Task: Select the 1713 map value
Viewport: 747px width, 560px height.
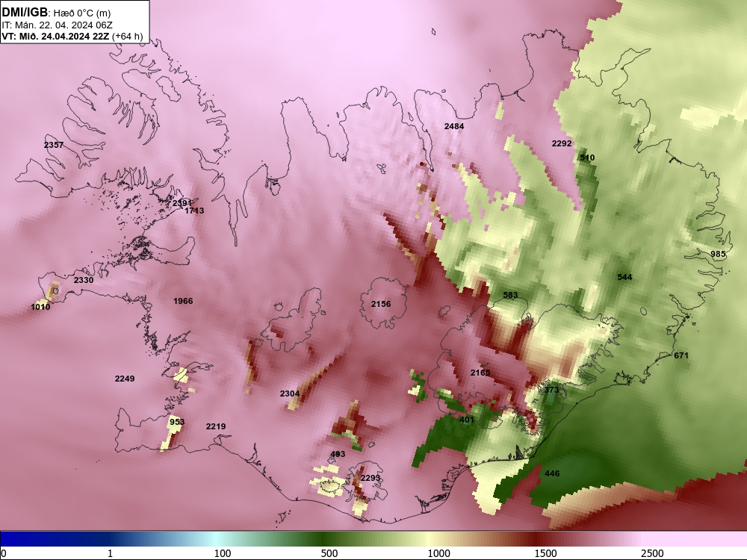Action: click(194, 211)
